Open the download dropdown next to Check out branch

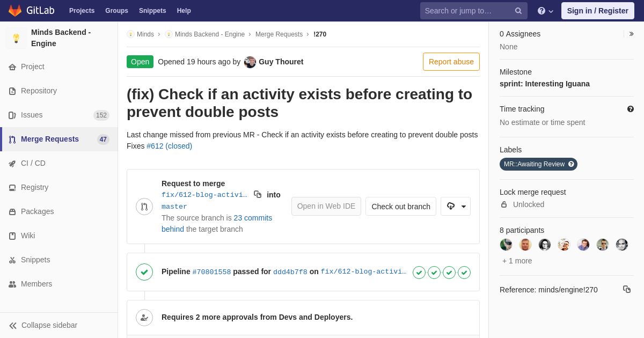click(456, 207)
